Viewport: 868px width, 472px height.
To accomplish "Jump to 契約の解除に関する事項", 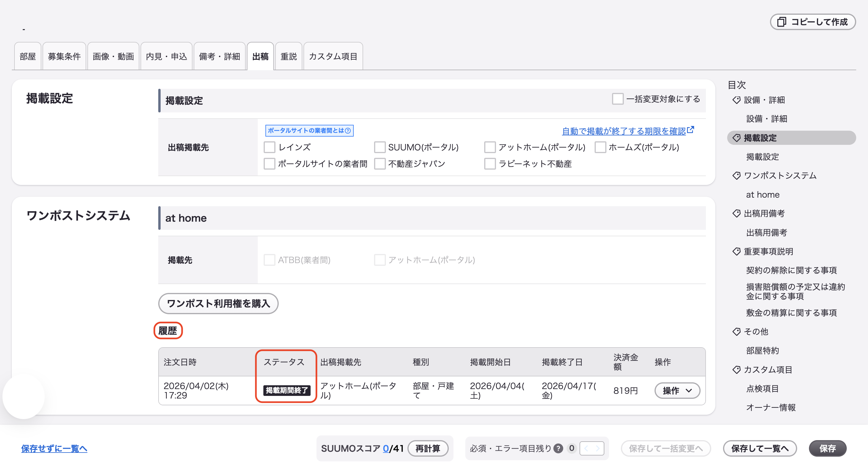I will [792, 270].
